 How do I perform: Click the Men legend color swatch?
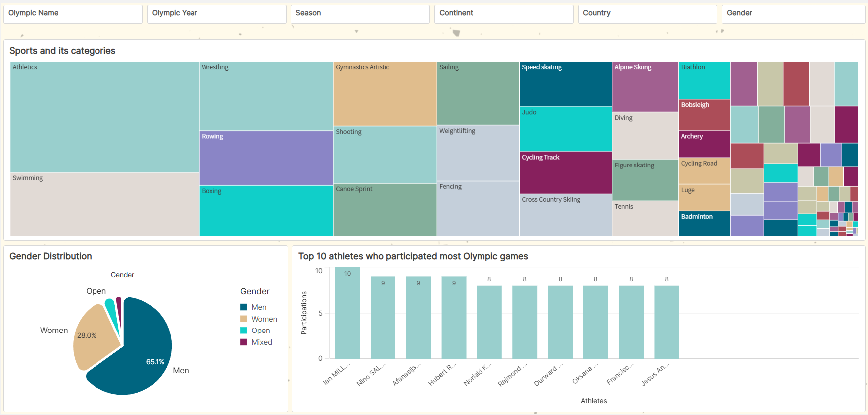244,307
